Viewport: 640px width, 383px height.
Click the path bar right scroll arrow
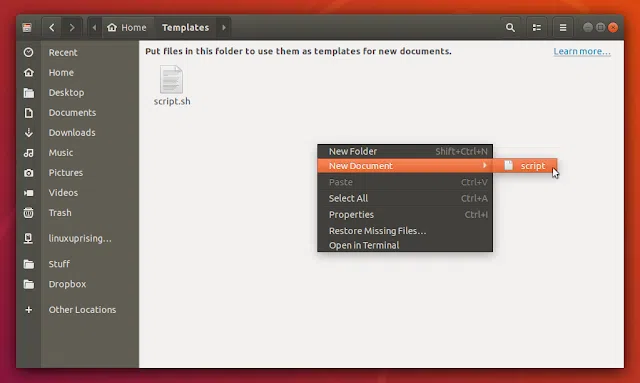224,27
